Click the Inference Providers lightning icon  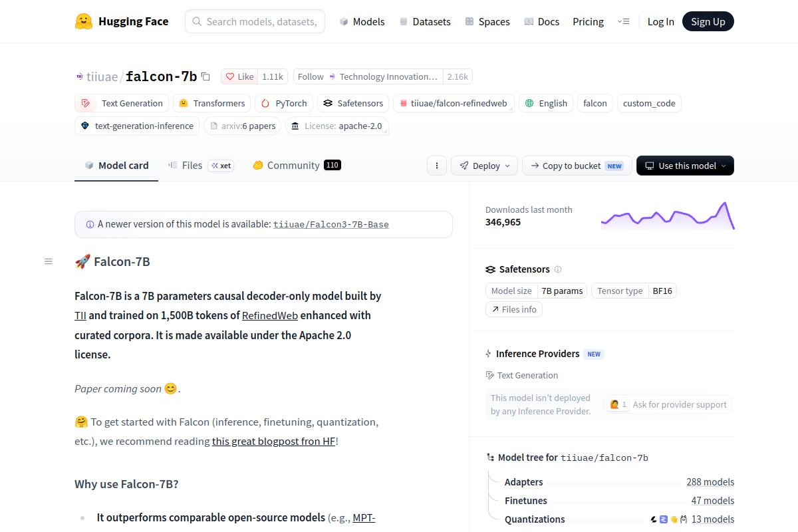489,354
